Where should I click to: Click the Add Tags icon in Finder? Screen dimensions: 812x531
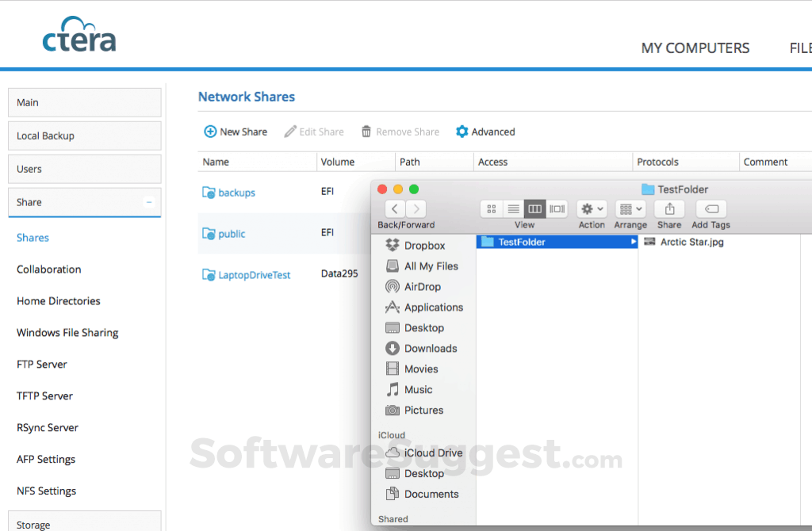(x=710, y=208)
